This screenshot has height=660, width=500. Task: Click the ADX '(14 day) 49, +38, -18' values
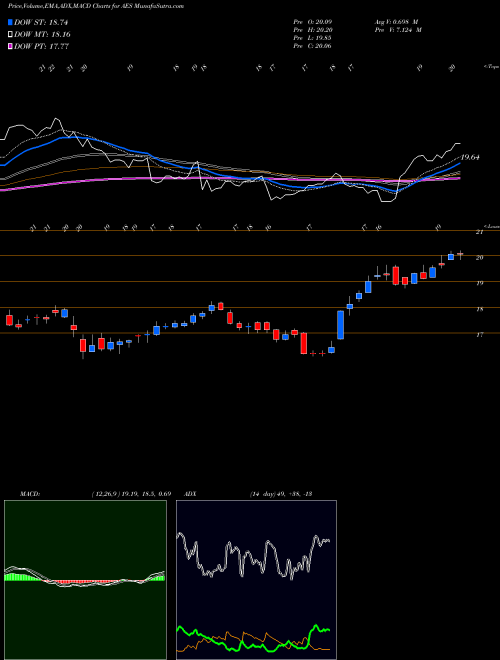280,494
